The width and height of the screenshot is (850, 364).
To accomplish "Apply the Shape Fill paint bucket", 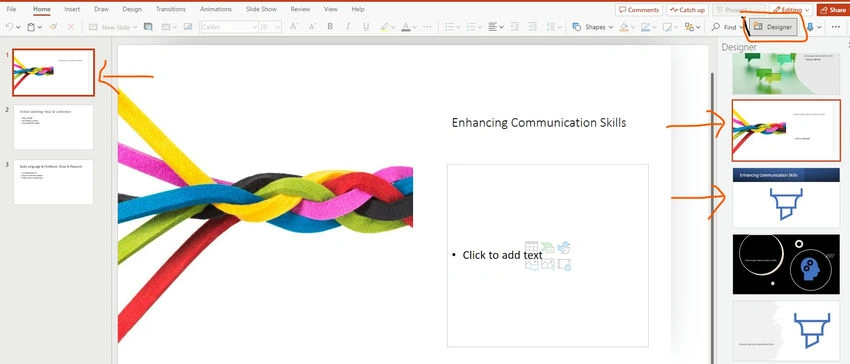I will (624, 27).
